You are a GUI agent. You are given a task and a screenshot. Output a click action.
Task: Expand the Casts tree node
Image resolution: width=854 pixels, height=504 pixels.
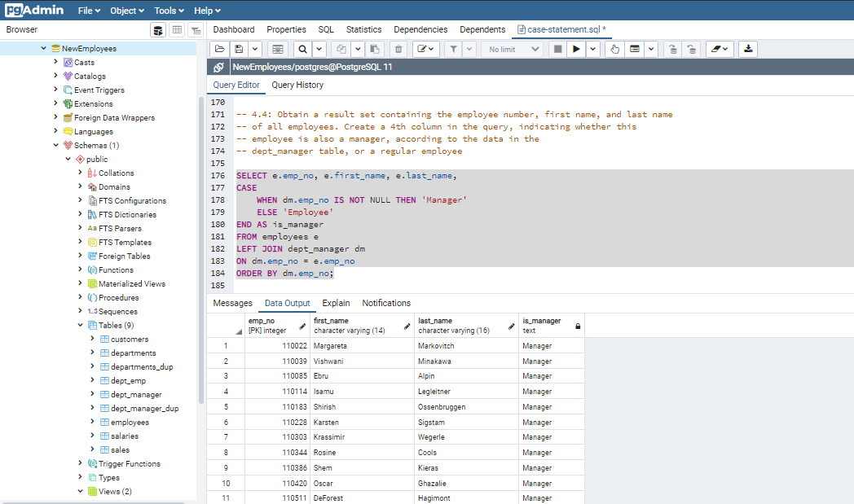click(x=55, y=62)
